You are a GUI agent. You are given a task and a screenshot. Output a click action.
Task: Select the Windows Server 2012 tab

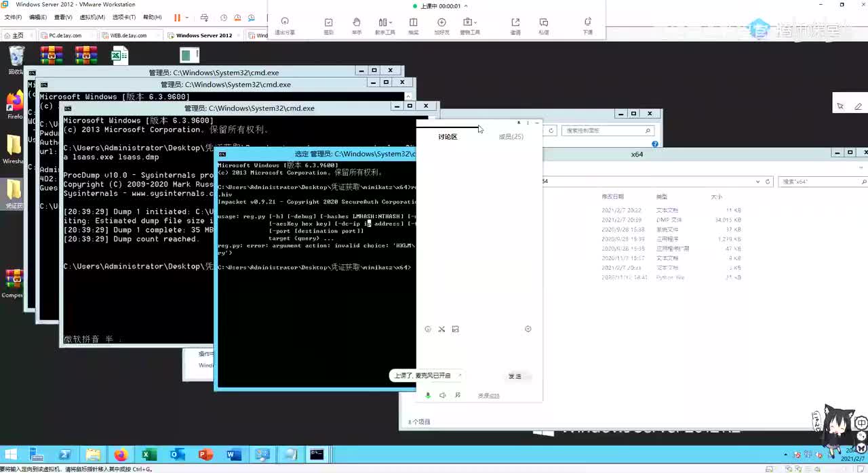(x=203, y=35)
